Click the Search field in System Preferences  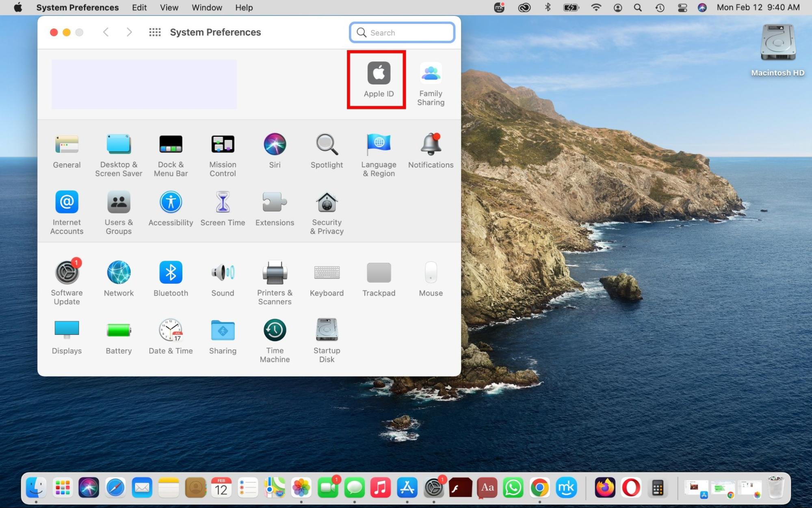pyautogui.click(x=402, y=33)
